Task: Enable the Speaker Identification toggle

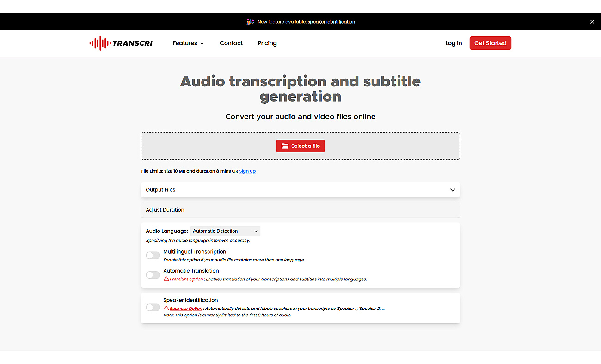Action: click(153, 308)
